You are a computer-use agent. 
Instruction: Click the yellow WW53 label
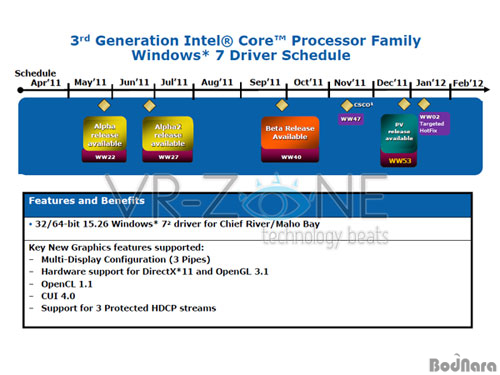(399, 161)
